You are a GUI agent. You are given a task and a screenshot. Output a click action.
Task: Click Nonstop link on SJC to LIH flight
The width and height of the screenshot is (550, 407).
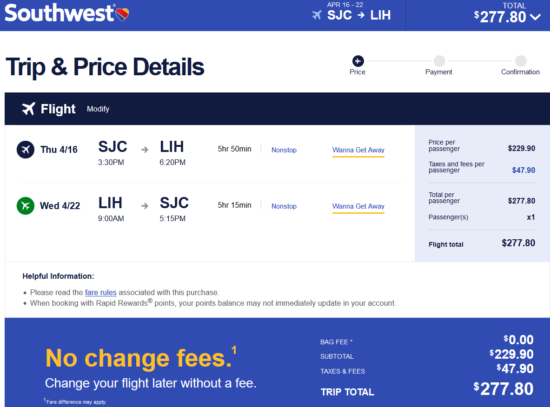pyautogui.click(x=284, y=150)
